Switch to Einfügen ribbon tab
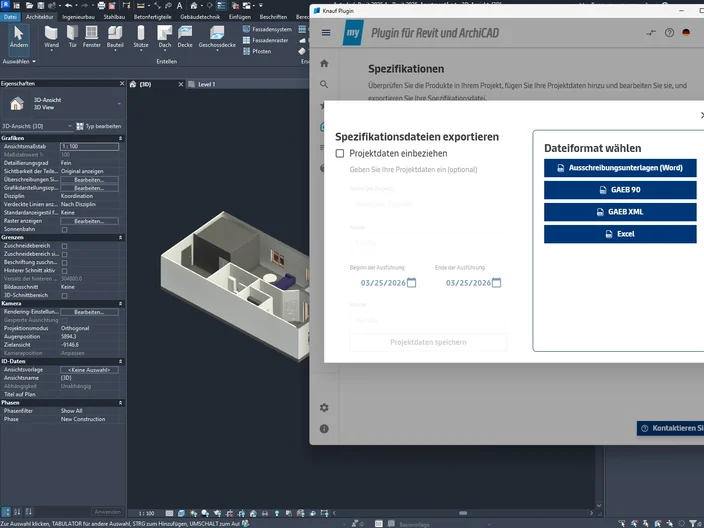 click(x=240, y=17)
